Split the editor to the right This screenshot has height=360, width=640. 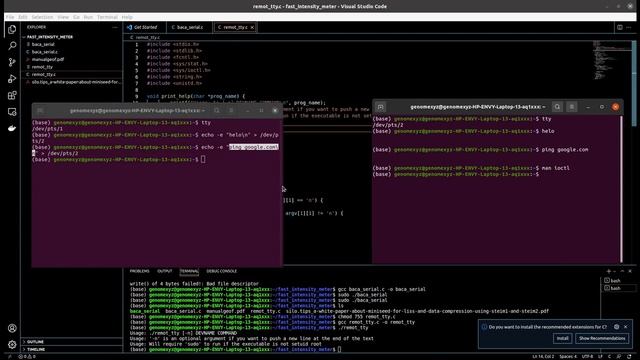pos(620,27)
